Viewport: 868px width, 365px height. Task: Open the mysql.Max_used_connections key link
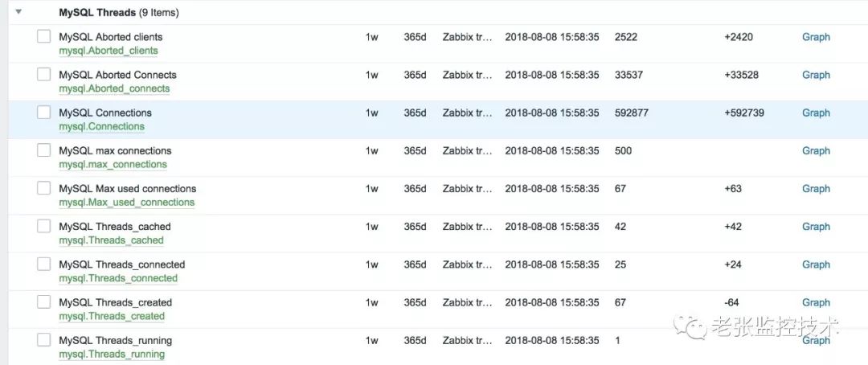[x=127, y=202]
